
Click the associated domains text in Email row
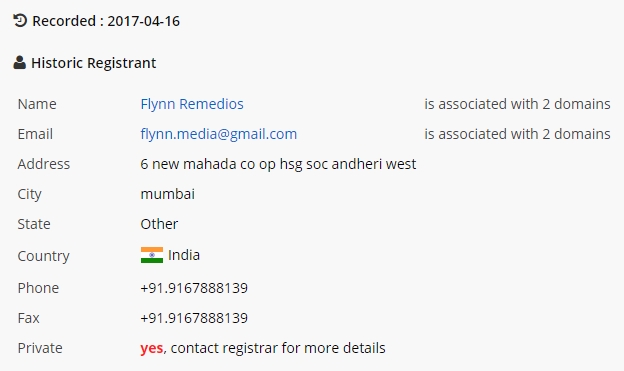pos(517,134)
